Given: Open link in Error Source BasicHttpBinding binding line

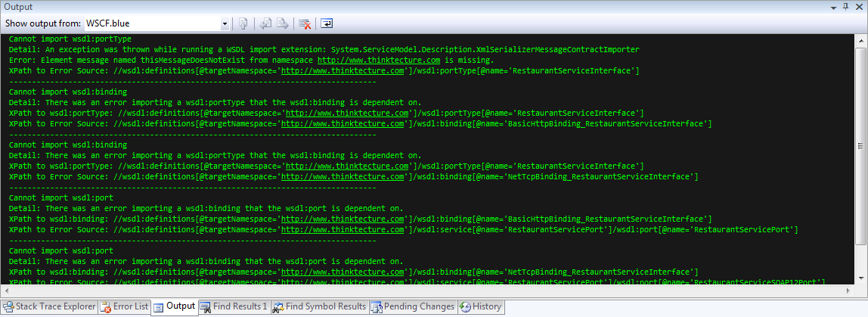Looking at the screenshot, I should 343,123.
